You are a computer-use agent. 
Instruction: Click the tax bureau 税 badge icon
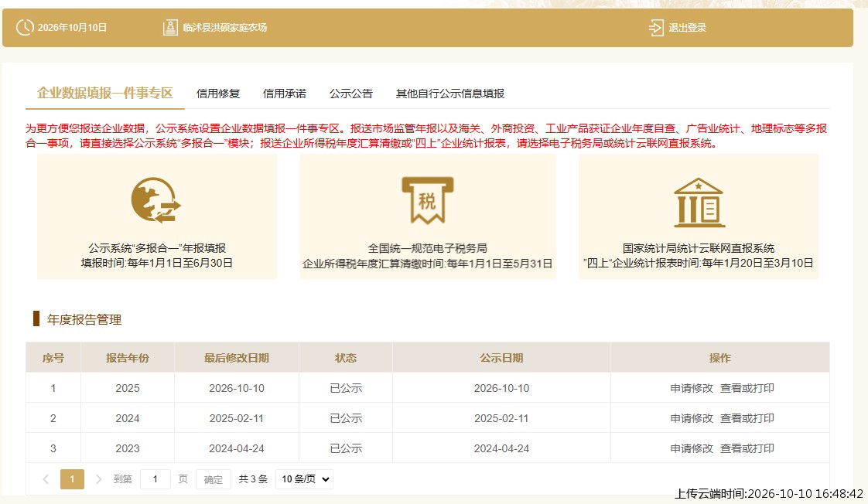tap(427, 200)
